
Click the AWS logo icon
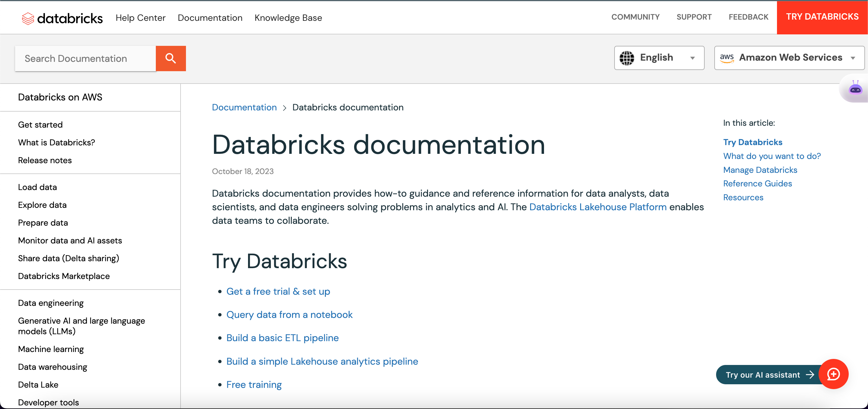(x=727, y=58)
